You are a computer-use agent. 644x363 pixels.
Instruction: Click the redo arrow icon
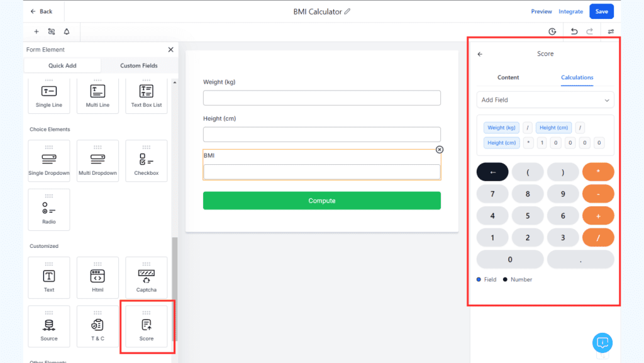pyautogui.click(x=590, y=31)
